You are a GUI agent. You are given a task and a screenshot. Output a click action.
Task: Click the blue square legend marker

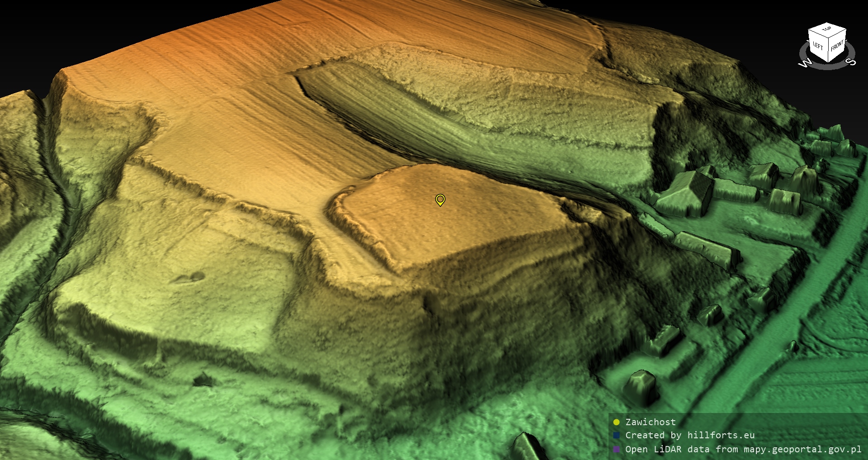pos(616,436)
